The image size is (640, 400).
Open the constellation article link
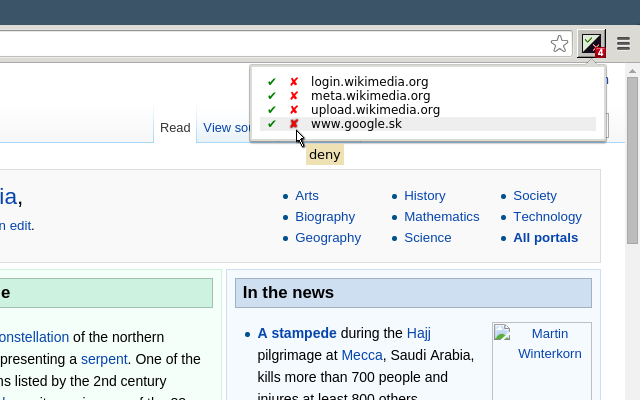click(34, 337)
